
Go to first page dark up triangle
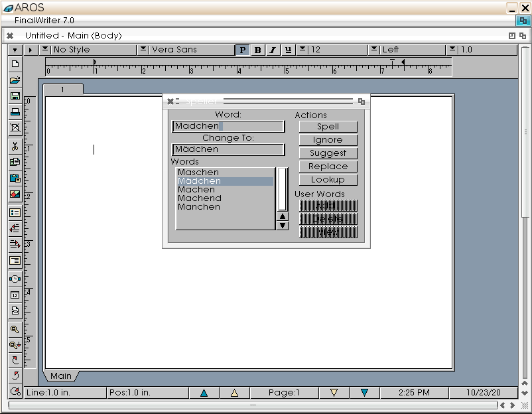(x=204, y=393)
